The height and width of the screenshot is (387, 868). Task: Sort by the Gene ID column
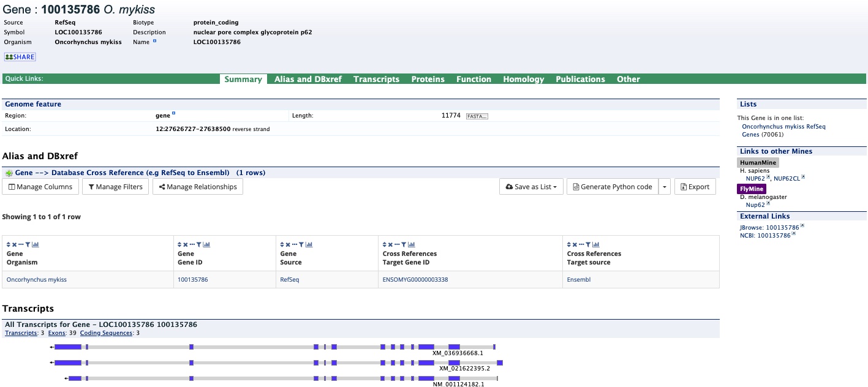pos(179,244)
